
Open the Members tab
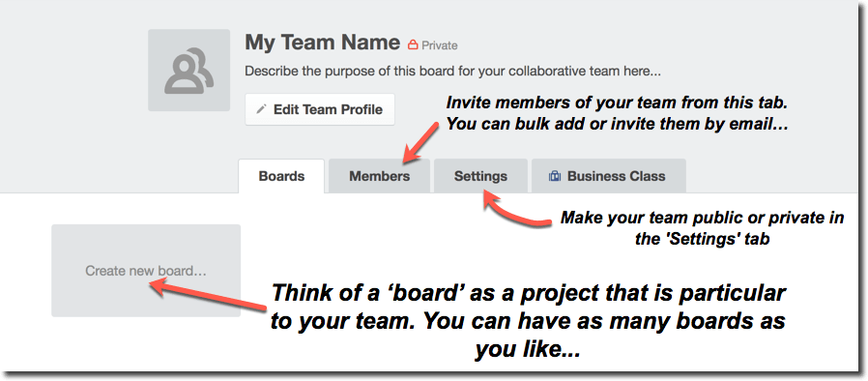coord(379,177)
